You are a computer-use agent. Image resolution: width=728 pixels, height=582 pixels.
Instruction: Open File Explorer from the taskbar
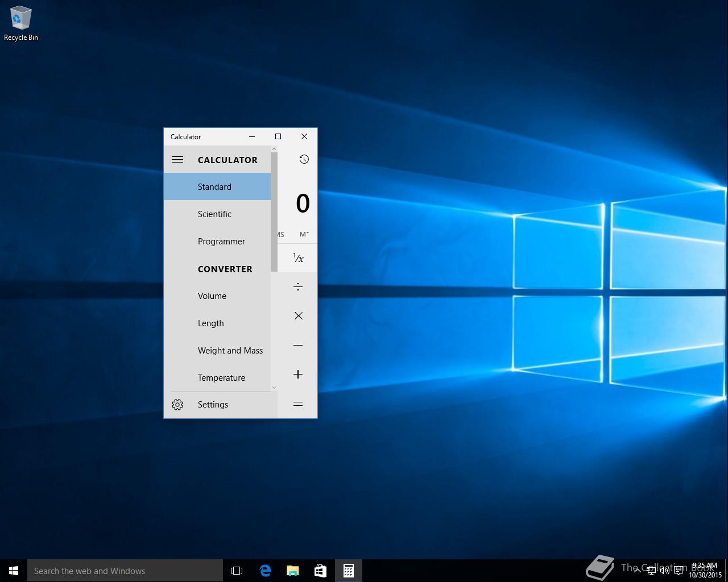[x=293, y=571]
